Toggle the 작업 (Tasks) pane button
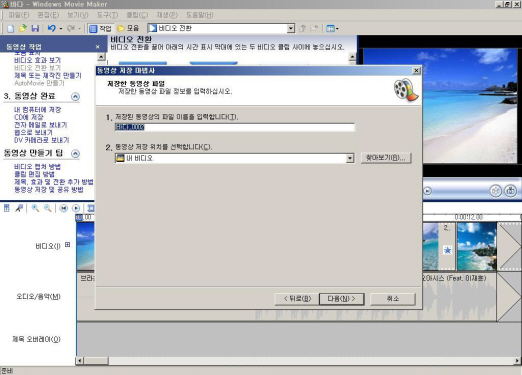Viewport: 522px width, 375px height. tap(100, 29)
